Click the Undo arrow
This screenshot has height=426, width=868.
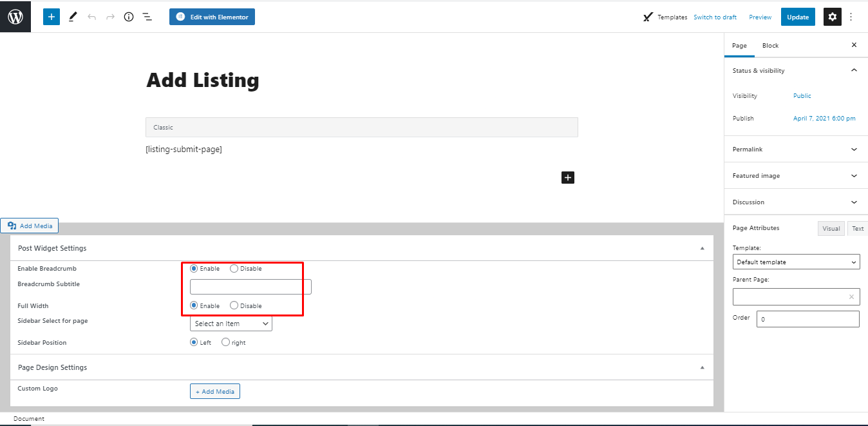pyautogui.click(x=90, y=16)
